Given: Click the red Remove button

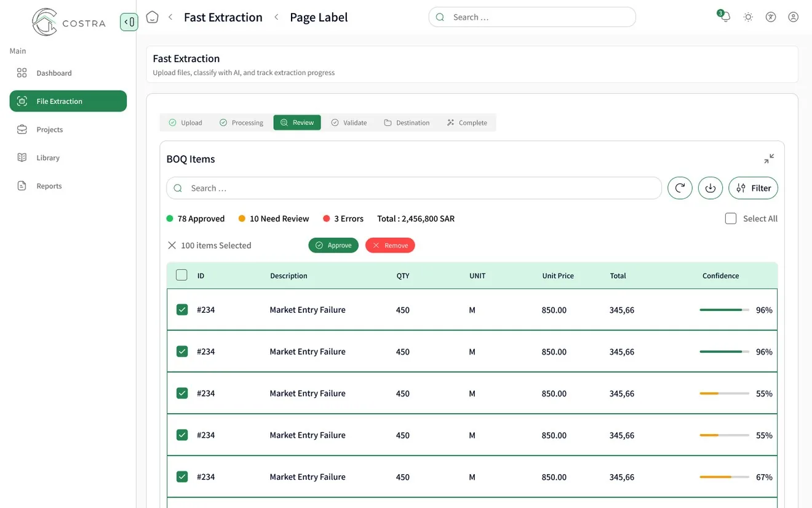Looking at the screenshot, I should 390,245.
